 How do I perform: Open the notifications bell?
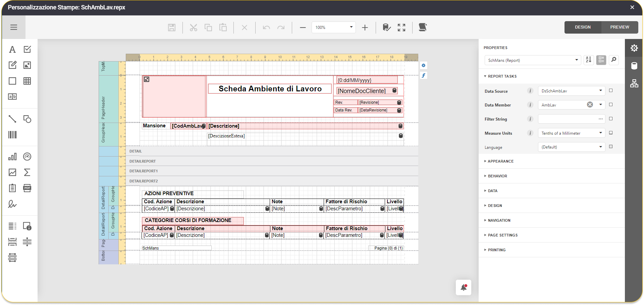click(x=464, y=288)
